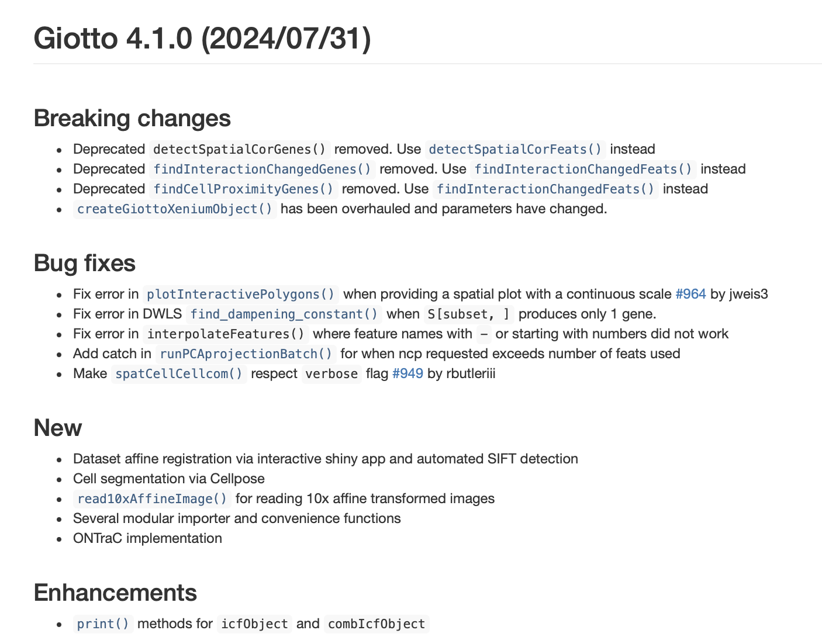822x644 pixels.
Task: Click the combIcfObject code text
Action: tap(376, 624)
